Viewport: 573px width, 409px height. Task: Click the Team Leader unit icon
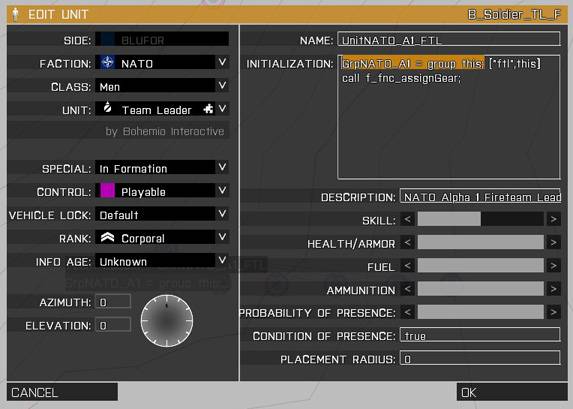(x=107, y=107)
